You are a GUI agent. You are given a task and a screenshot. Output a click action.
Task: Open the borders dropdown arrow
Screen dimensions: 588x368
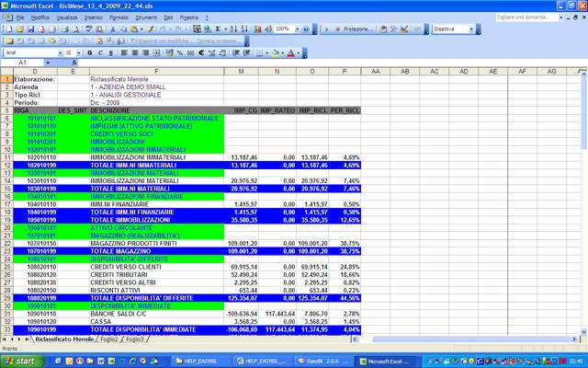coord(267,53)
